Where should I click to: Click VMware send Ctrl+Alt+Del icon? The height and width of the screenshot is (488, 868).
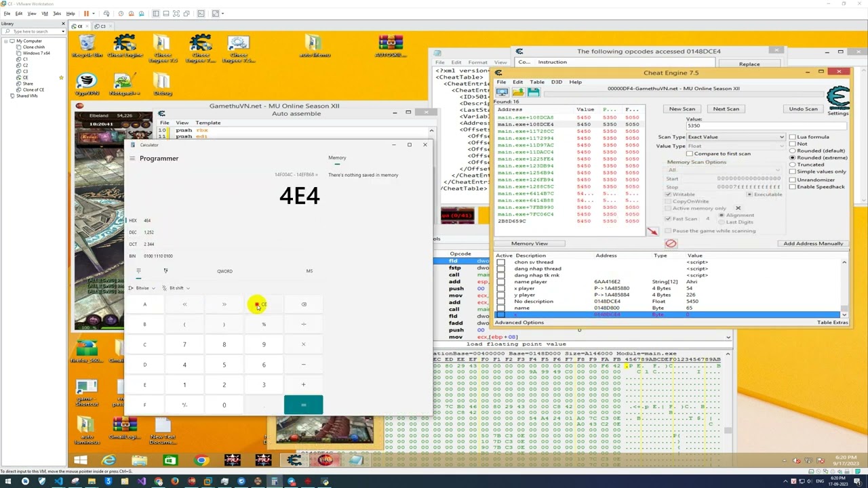point(107,14)
